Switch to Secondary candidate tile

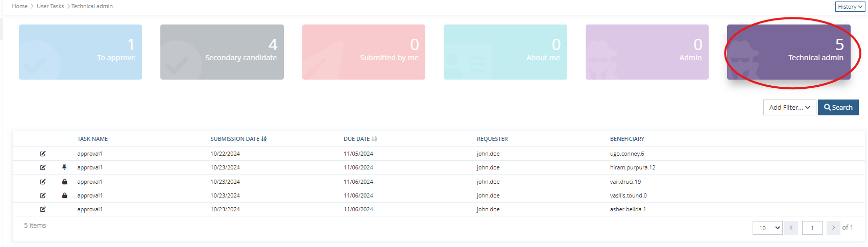coord(222,52)
